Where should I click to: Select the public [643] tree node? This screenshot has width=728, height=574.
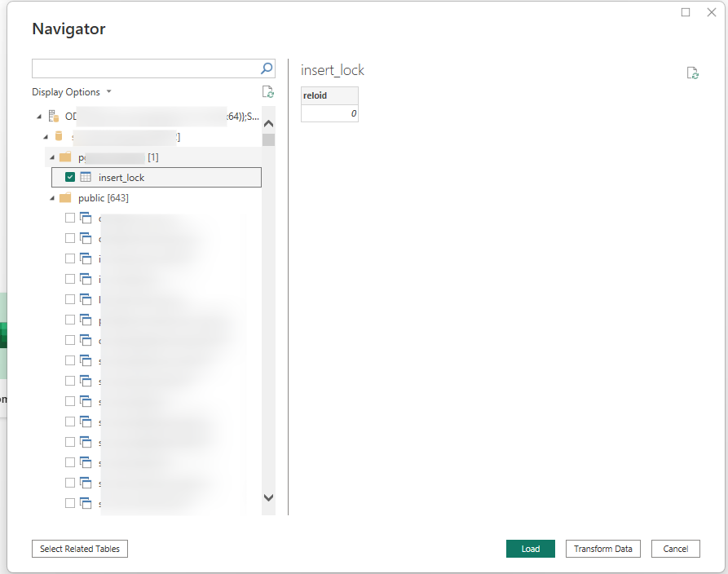point(103,198)
